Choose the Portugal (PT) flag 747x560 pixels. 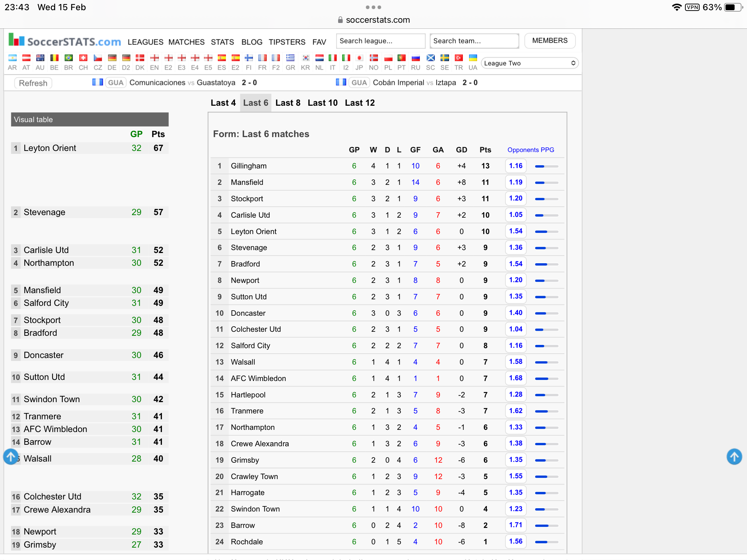tap(402, 58)
